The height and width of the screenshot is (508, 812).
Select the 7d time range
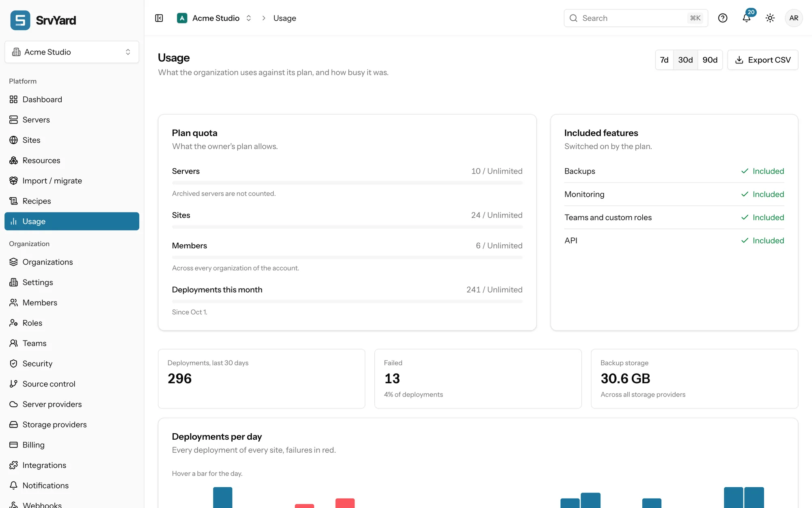(x=664, y=60)
